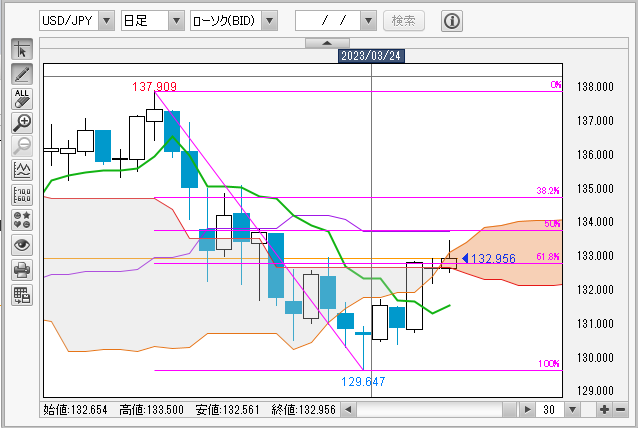
Task: Decrease bars with the minus button
Action: click(621, 409)
